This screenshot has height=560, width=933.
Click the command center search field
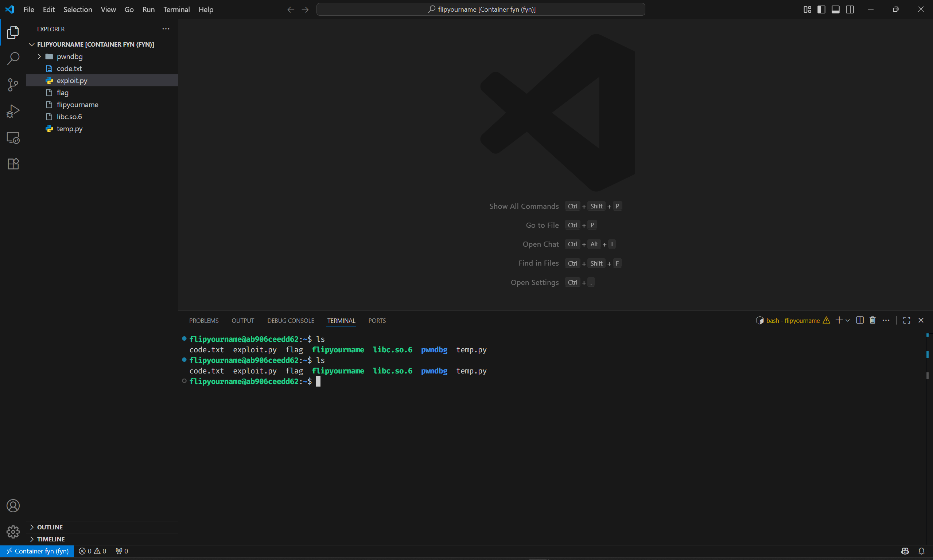click(480, 9)
